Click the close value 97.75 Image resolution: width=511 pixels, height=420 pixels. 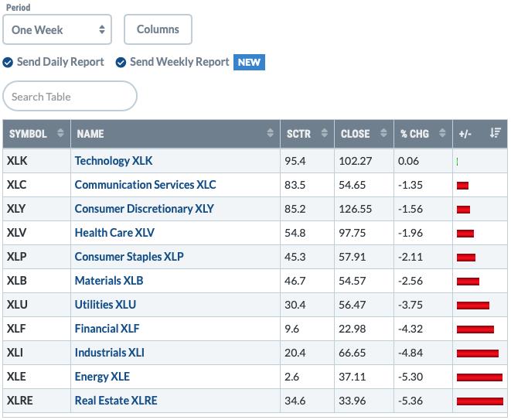353,233
